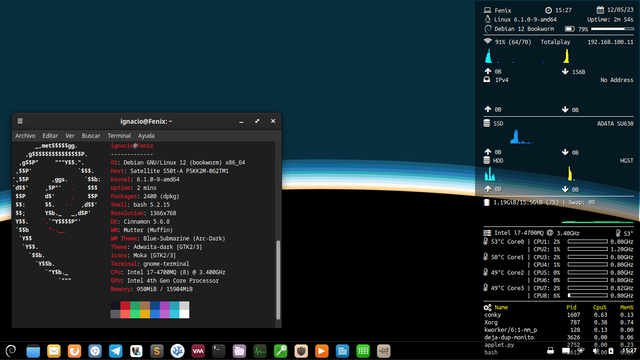Open the volume control in the tray
This screenshot has height=360, width=640.
(596, 351)
